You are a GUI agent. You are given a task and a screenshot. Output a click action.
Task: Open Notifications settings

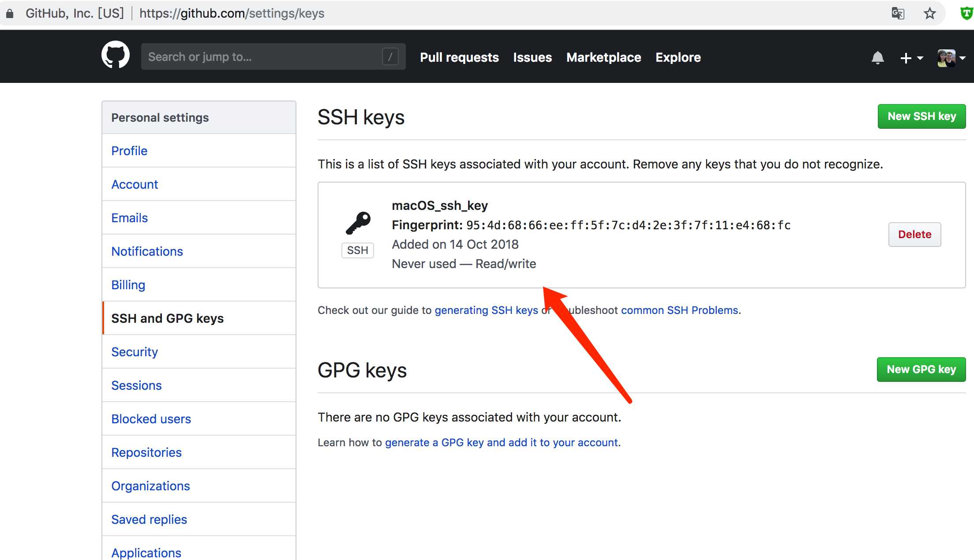[199, 251]
